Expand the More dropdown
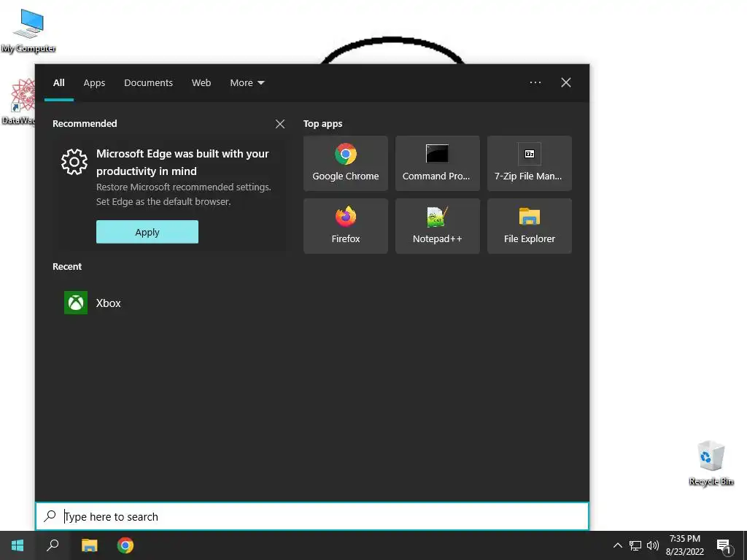 (x=247, y=82)
